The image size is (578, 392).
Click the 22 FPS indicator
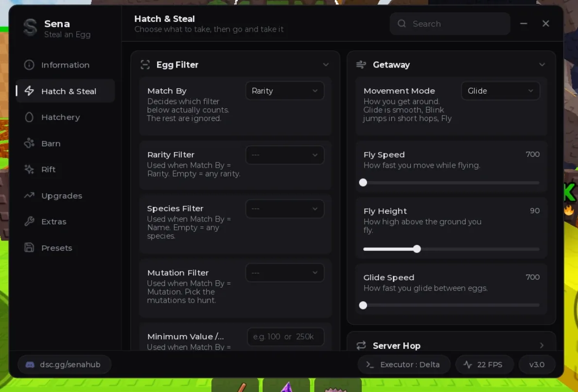point(484,365)
